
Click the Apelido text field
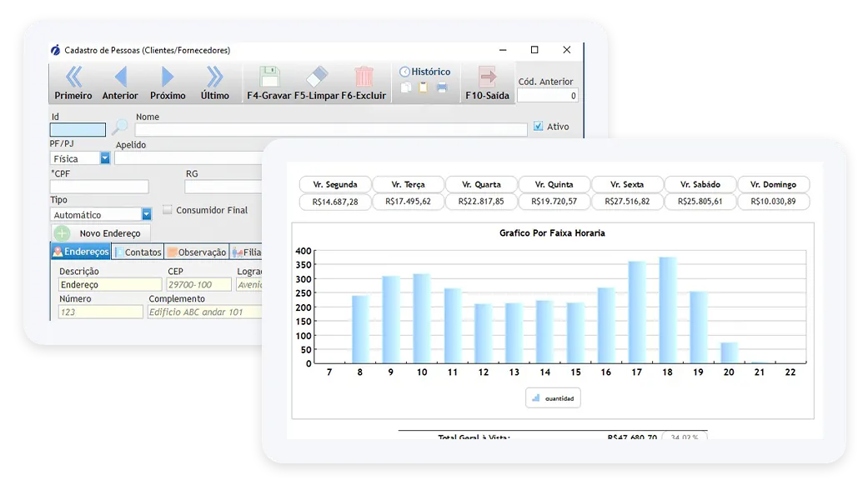coord(188,158)
